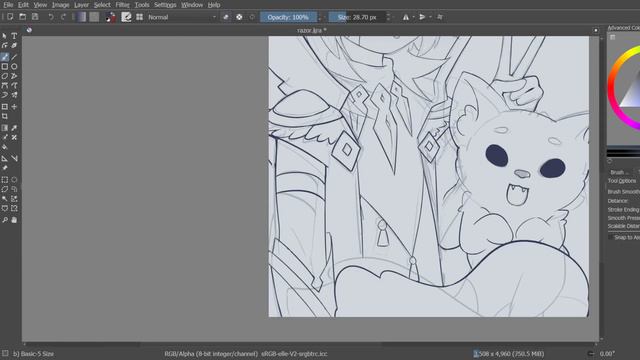
Task: Open the brush presets chooser
Action: [x=140, y=17]
